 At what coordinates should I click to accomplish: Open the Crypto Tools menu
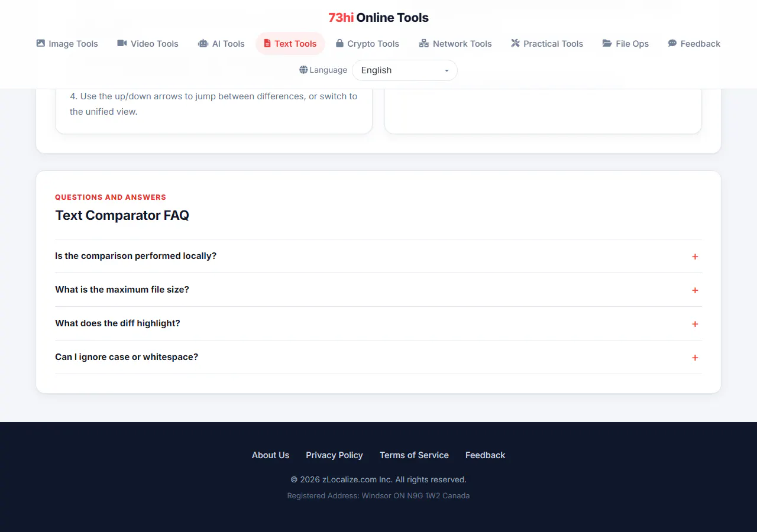(x=367, y=44)
